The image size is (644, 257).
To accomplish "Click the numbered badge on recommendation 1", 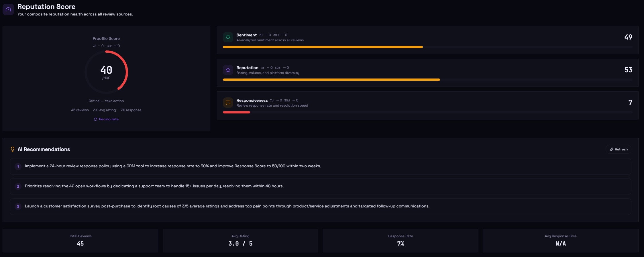I will click(18, 166).
